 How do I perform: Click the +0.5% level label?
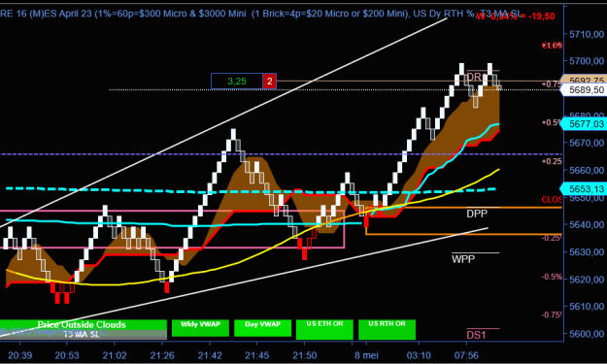(552, 122)
